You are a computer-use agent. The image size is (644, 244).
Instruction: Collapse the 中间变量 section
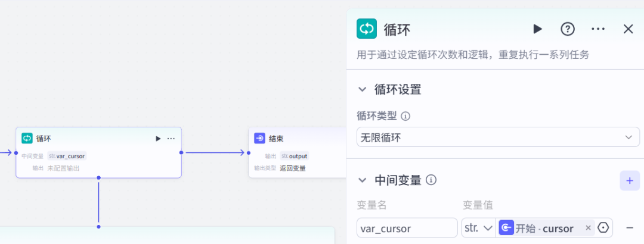click(x=363, y=180)
